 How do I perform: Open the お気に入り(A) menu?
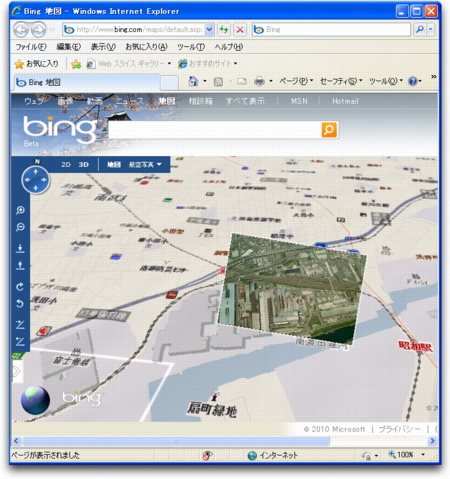(146, 47)
